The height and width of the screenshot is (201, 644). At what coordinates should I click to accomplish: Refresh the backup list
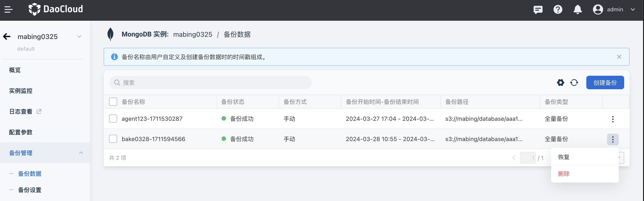click(x=574, y=82)
